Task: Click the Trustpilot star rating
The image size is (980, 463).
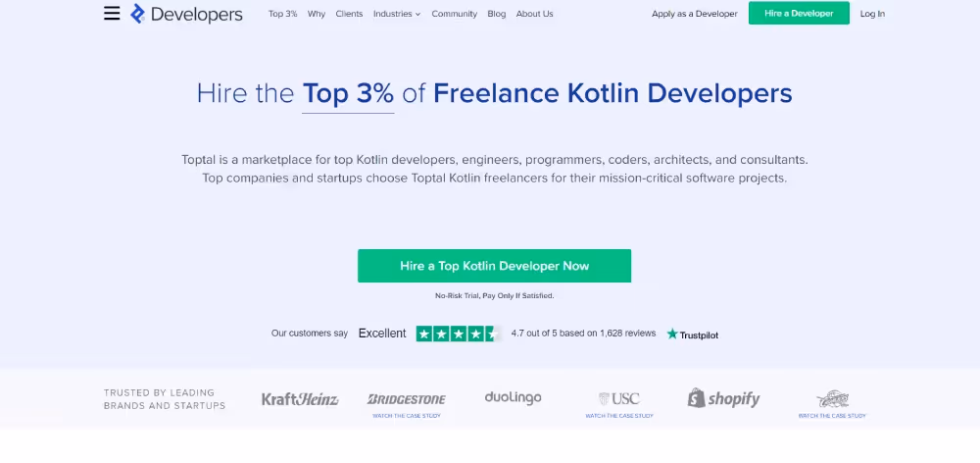Action: pyautogui.click(x=458, y=334)
